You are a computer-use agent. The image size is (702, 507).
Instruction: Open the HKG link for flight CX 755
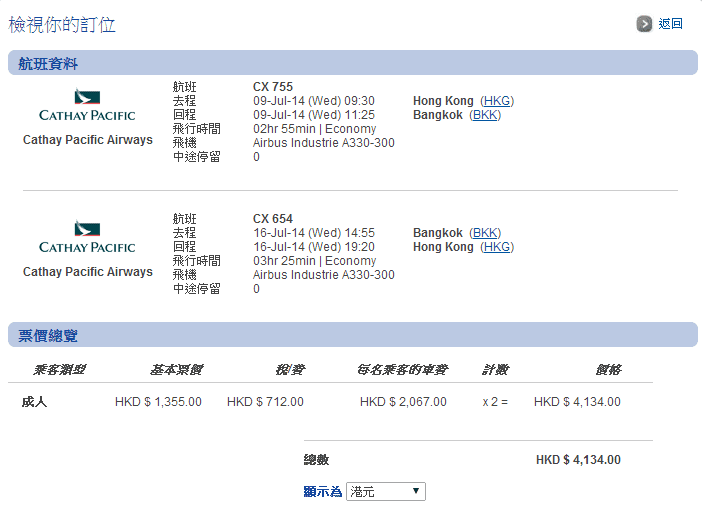(x=497, y=101)
